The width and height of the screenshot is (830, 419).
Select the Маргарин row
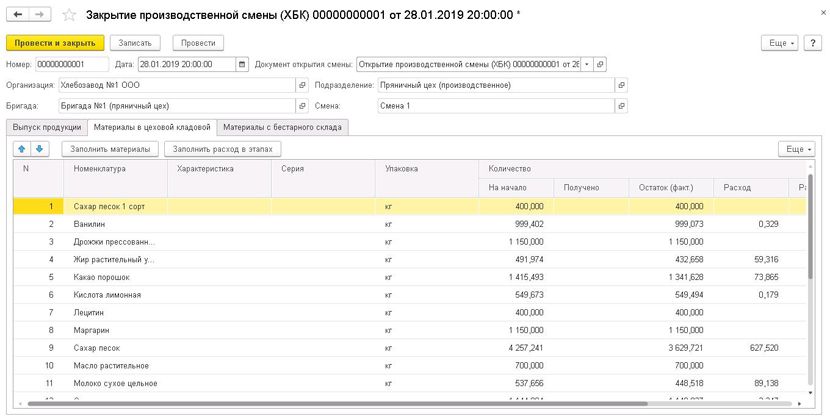coord(410,330)
